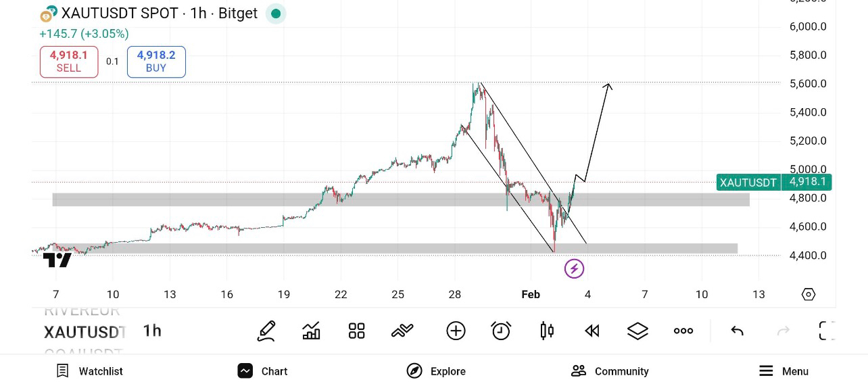868x382 pixels.
Task: Change chart type via the candlestick icon
Action: tap(547, 331)
